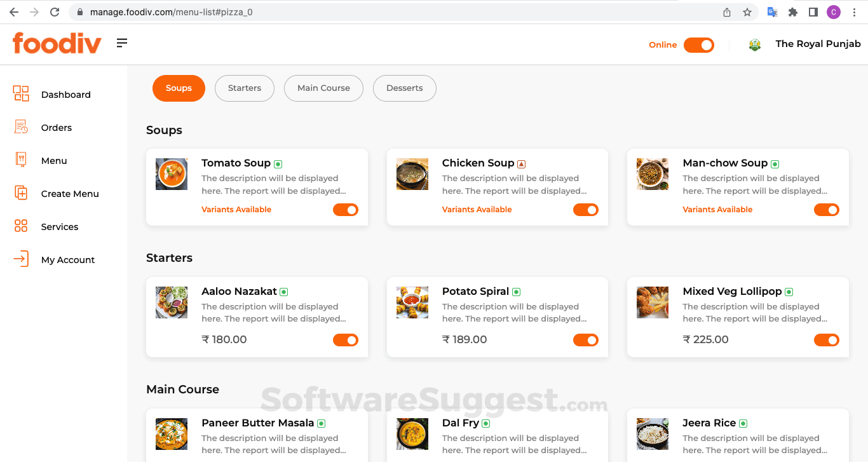Image resolution: width=868 pixels, height=462 pixels.
Task: Open Variants Available under Man-chow Soup
Action: (717, 209)
